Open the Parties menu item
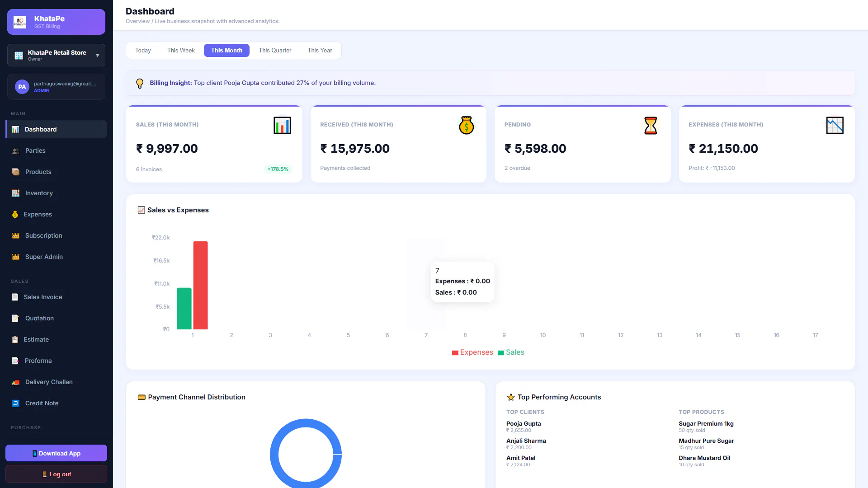This screenshot has width=868, height=488. [x=56, y=150]
